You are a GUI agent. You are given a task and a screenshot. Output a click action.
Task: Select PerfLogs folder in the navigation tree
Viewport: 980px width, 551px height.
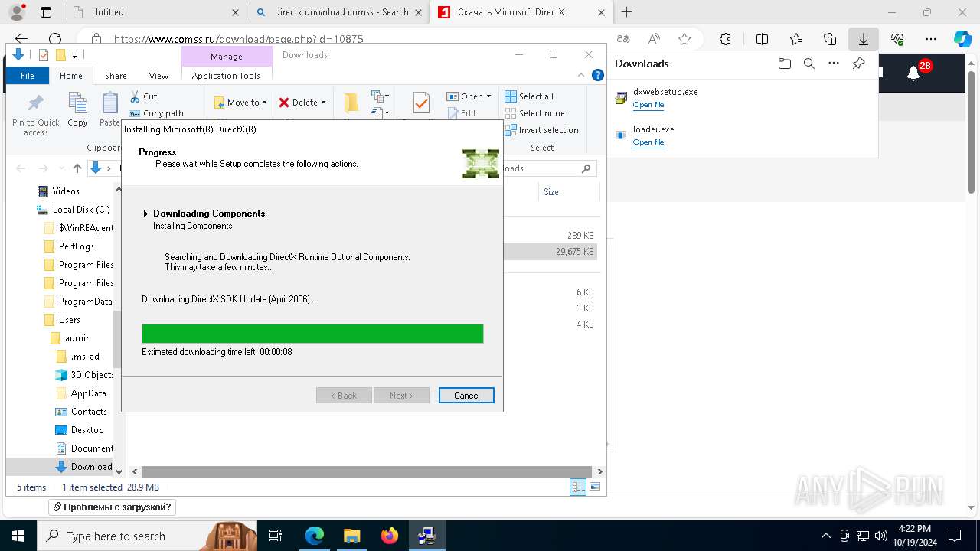pyautogui.click(x=76, y=246)
